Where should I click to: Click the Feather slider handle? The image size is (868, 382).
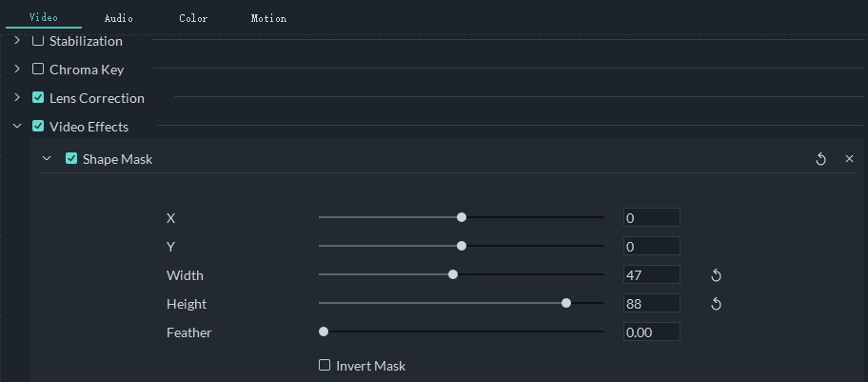click(x=324, y=332)
